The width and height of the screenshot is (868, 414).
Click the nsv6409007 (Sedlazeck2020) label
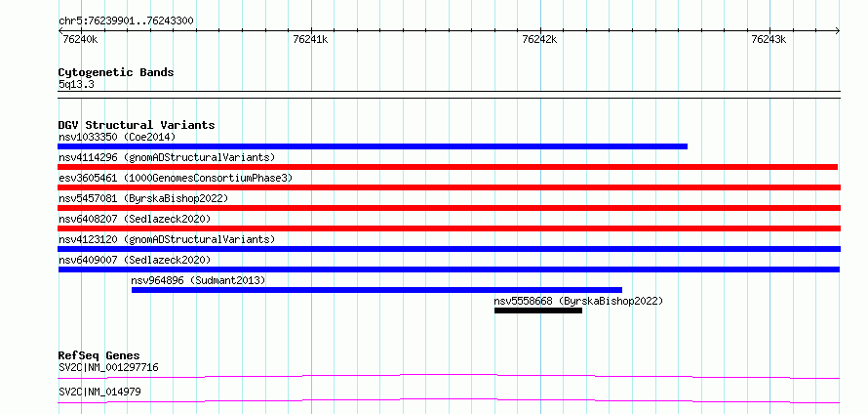(x=135, y=260)
